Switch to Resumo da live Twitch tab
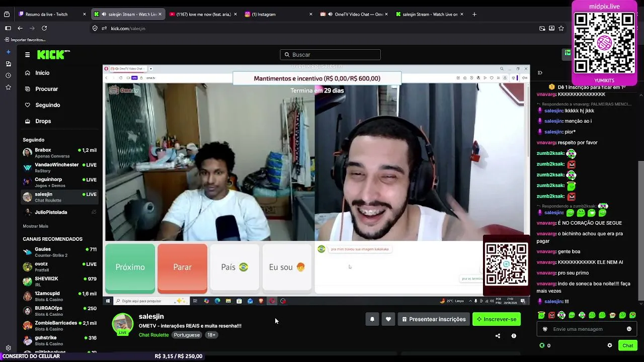644x362 pixels. click(52, 14)
